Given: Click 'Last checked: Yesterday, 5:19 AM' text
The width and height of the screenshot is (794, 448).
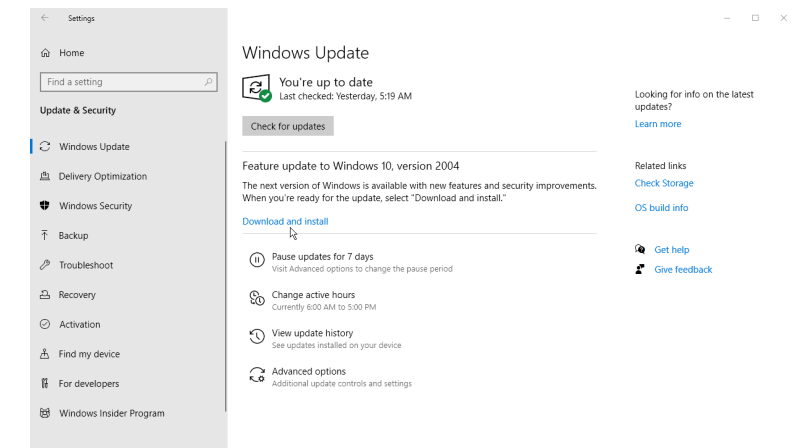Looking at the screenshot, I should pos(345,96).
